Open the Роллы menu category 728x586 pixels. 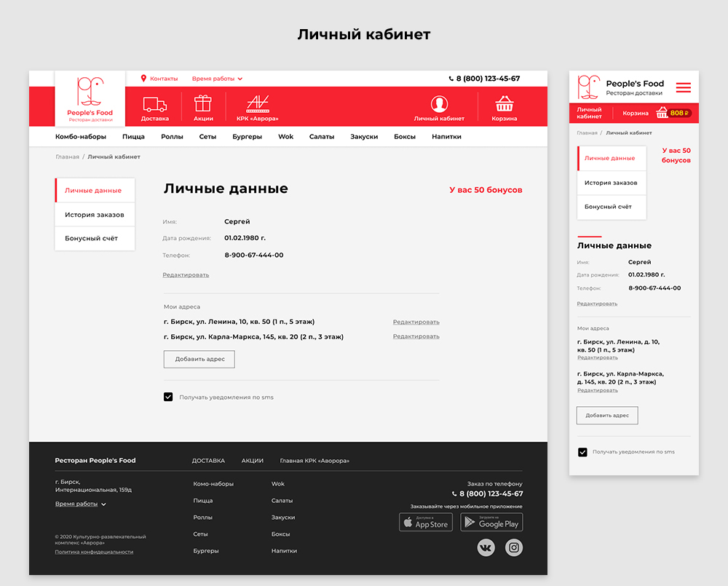[x=172, y=137]
